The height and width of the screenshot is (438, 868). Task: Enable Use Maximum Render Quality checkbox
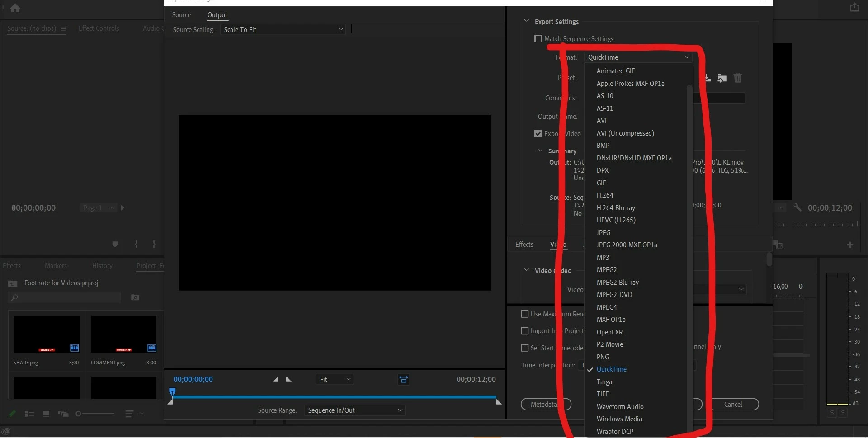[525, 314]
